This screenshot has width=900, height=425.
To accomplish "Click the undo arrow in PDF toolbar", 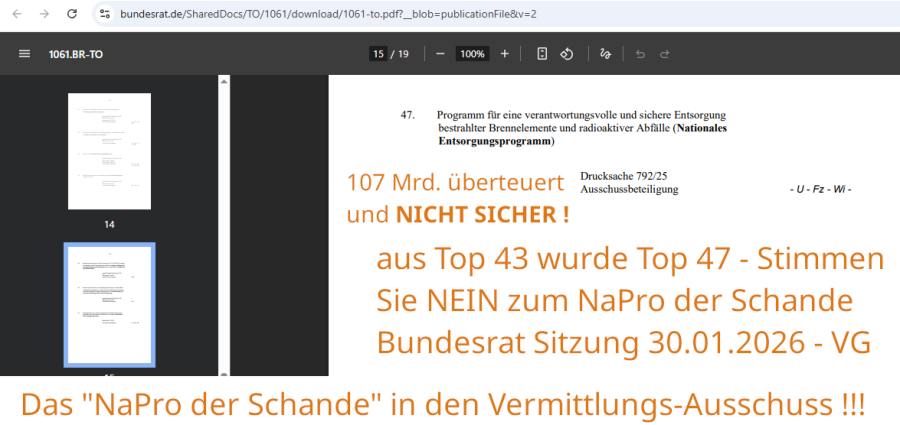I will click(x=640, y=54).
